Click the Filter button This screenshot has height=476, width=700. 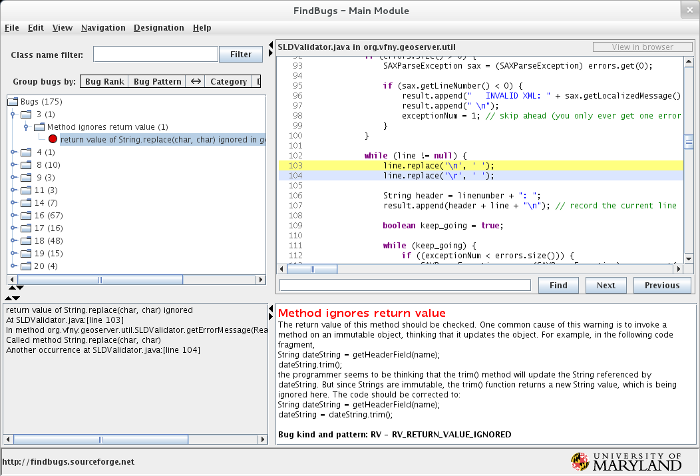(x=241, y=54)
